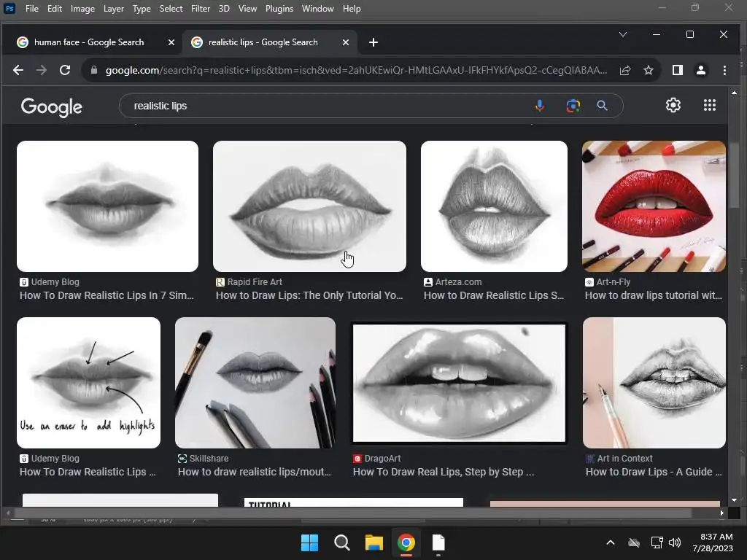Click the vertical page scrollbar thumb

pyautogui.click(x=734, y=175)
